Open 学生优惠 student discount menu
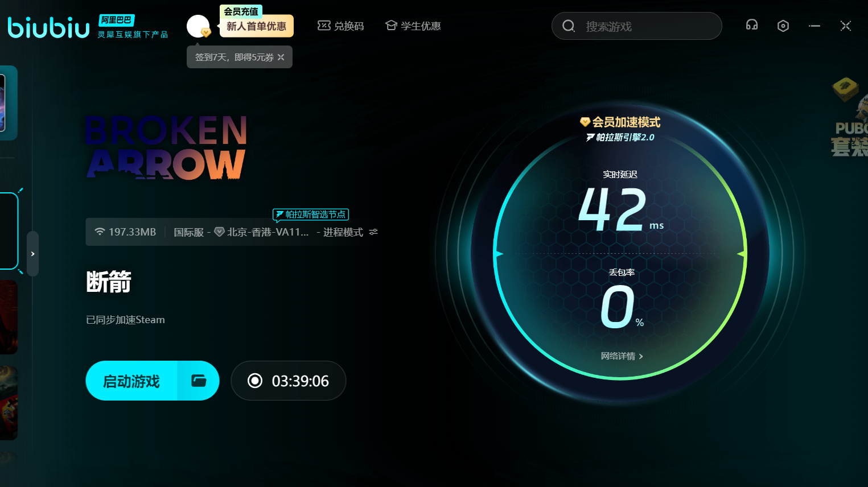The width and height of the screenshot is (868, 487). [x=413, y=26]
